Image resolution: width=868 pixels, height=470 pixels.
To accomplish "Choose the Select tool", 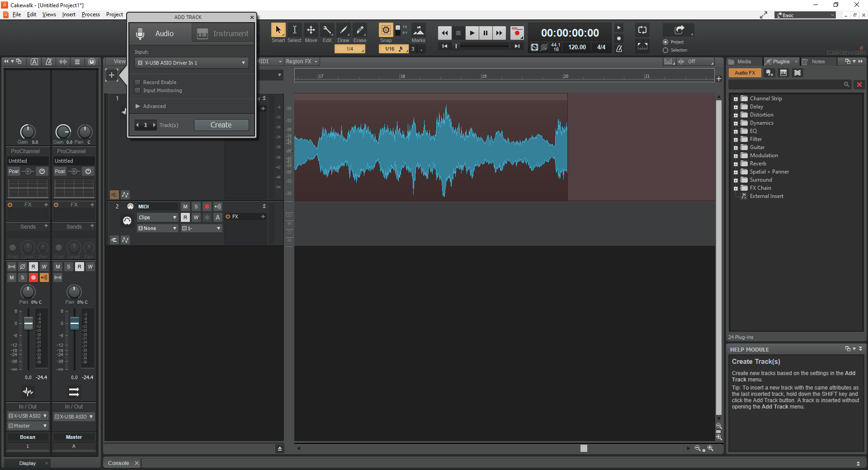I will coord(294,30).
